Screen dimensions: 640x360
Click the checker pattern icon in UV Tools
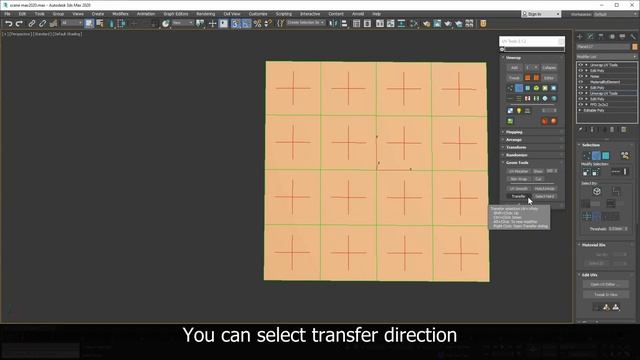(x=510, y=111)
